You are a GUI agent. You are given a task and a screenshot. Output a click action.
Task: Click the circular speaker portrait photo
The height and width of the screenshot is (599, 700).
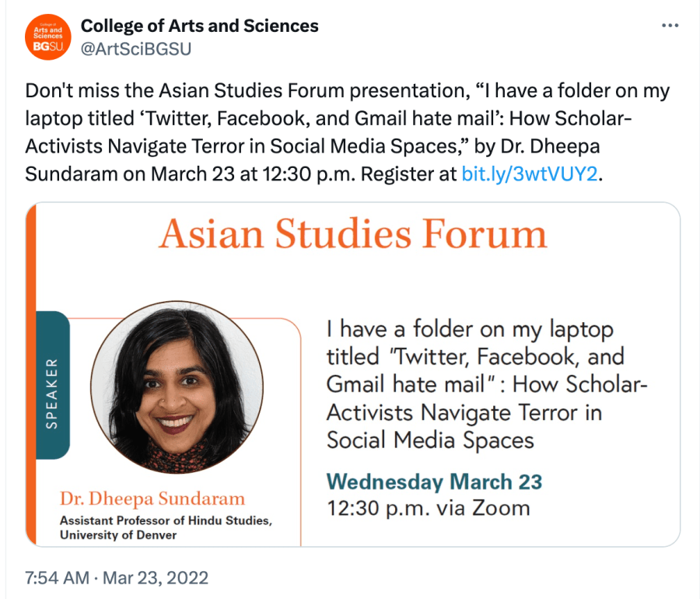click(x=177, y=387)
